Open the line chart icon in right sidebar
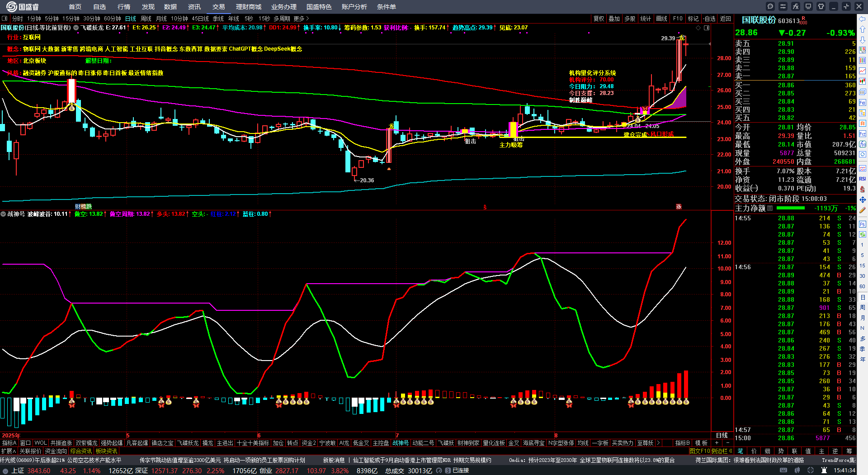This screenshot has height=475, width=868. coord(863,71)
